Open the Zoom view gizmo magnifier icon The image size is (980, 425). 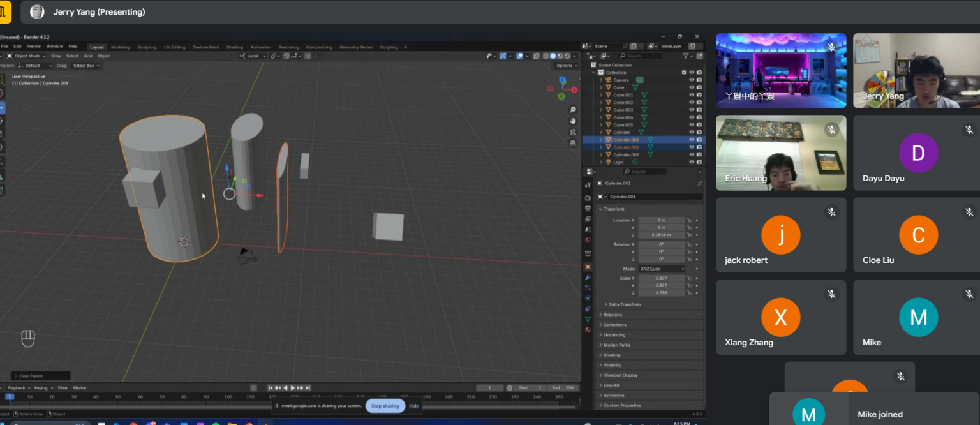573,110
